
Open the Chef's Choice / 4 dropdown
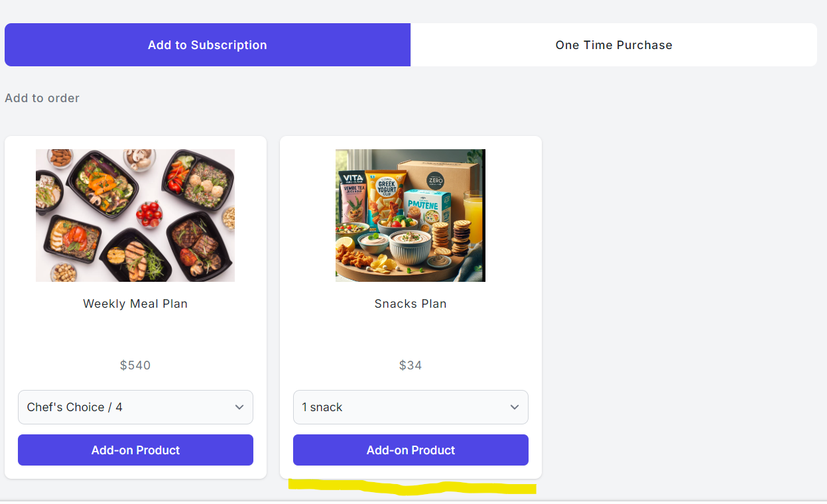pyautogui.click(x=135, y=407)
